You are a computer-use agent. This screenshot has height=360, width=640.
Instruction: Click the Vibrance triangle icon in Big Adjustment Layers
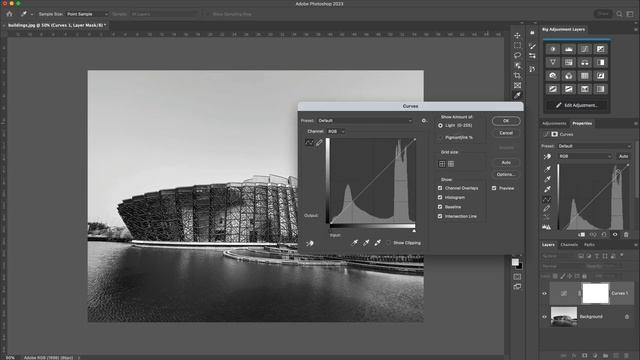click(x=553, y=62)
